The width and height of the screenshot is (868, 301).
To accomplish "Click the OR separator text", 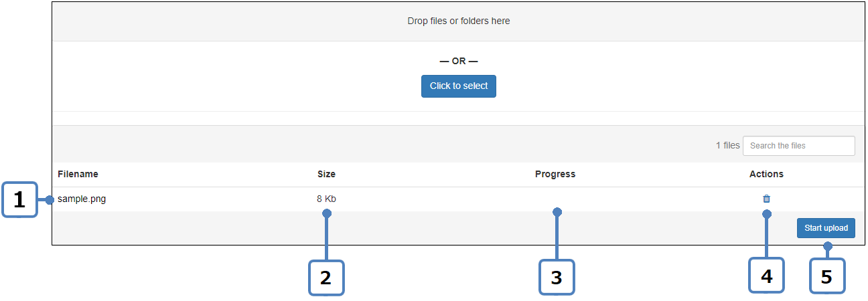I will 459,61.
